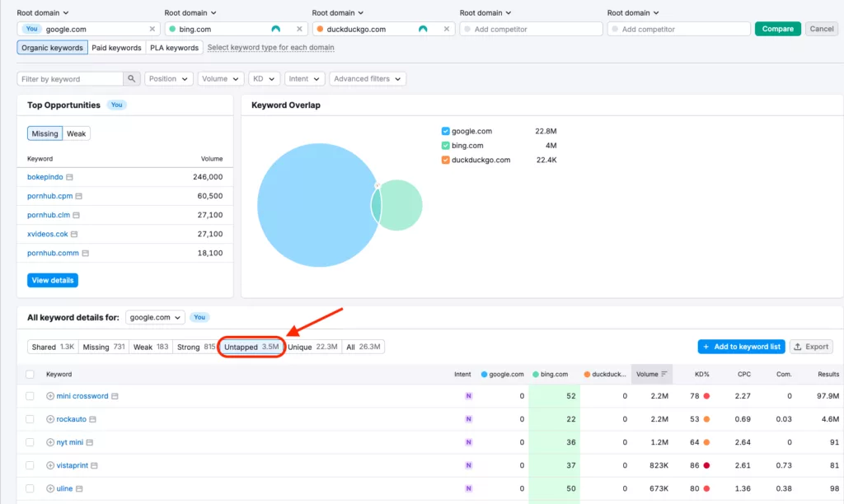844x504 pixels.
Task: Open the Volume filter dropdown
Action: tap(221, 78)
